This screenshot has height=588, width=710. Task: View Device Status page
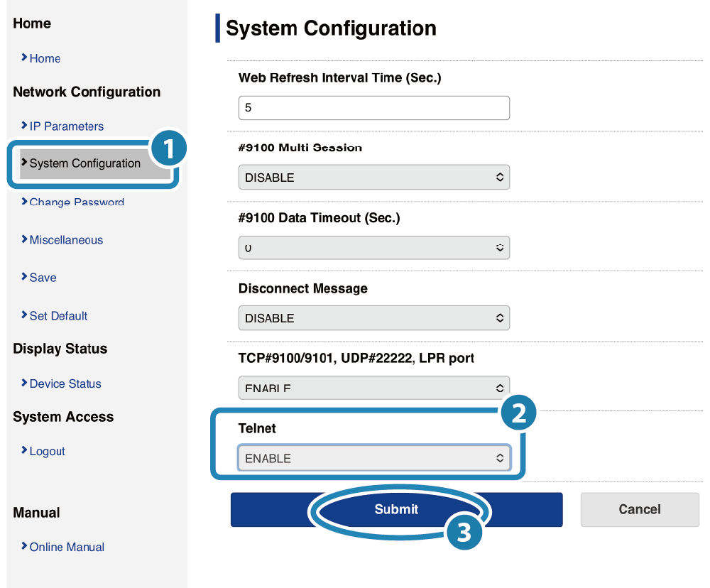pos(65,383)
